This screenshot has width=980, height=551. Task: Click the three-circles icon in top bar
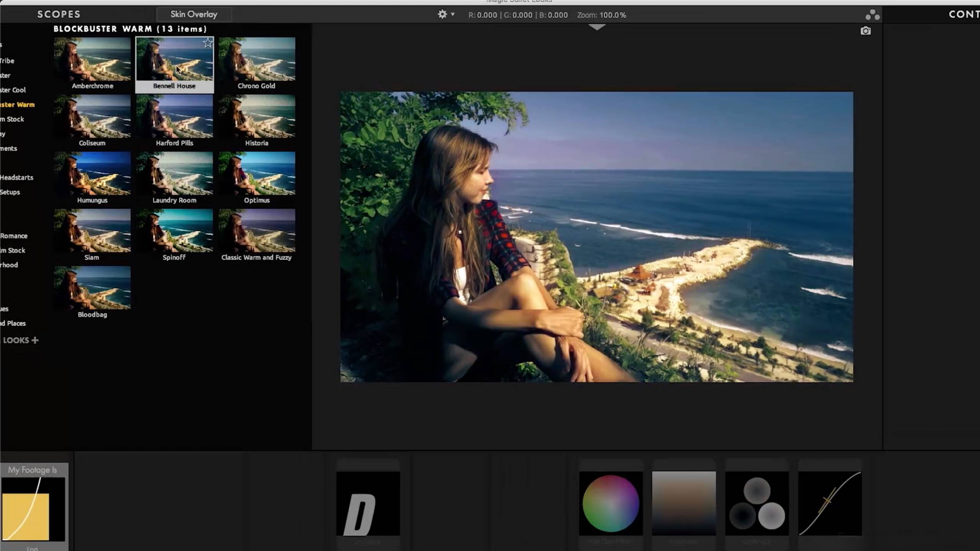pos(872,15)
